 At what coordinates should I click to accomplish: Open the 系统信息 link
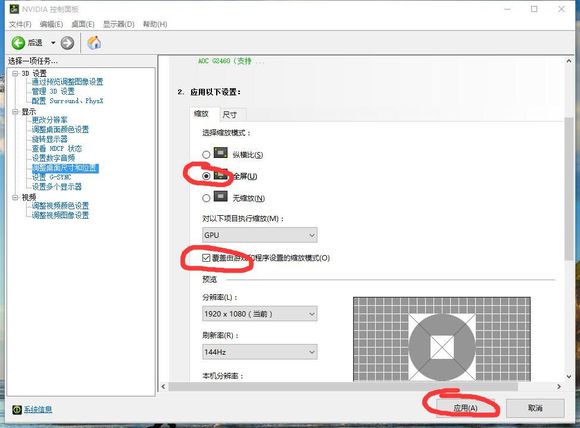(x=38, y=410)
